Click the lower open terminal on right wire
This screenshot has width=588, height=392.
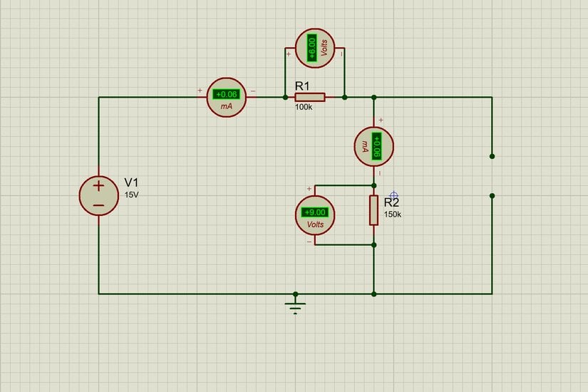(492, 195)
